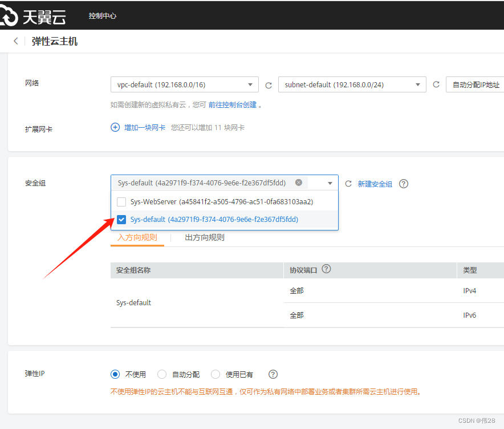Select the 不使用 elastic IP option
The width and height of the screenshot is (504, 429).
[x=116, y=374]
